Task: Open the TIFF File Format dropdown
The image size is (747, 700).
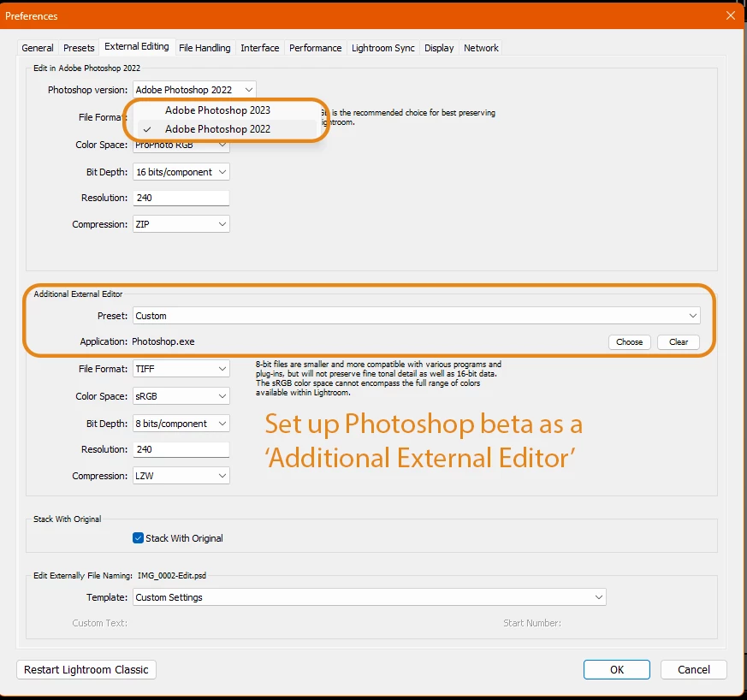Action: (181, 369)
